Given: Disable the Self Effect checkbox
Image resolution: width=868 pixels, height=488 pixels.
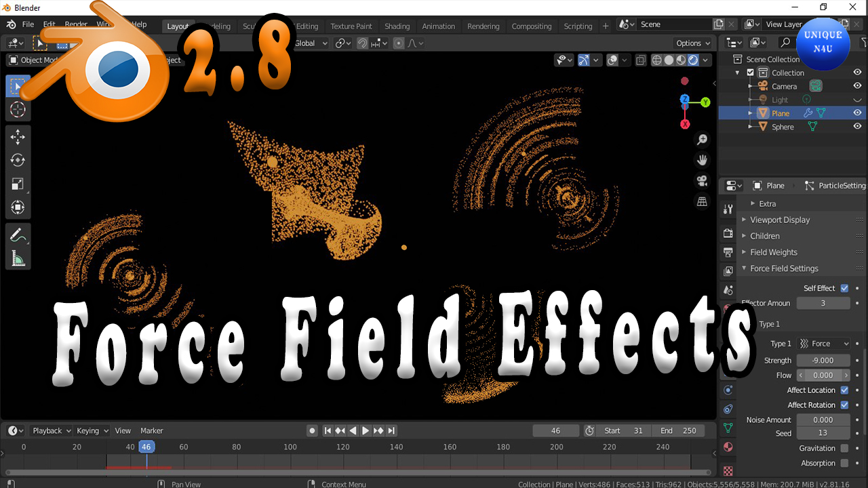Looking at the screenshot, I should point(844,288).
